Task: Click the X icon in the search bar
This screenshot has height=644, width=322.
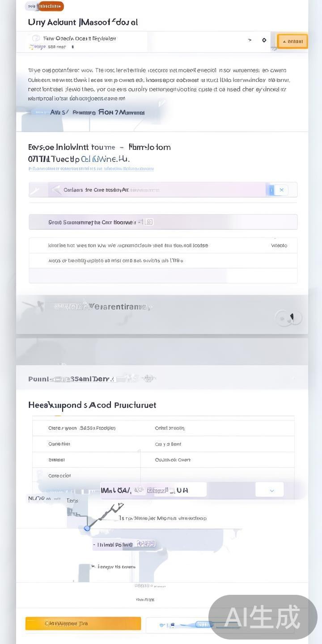Action: [x=282, y=190]
